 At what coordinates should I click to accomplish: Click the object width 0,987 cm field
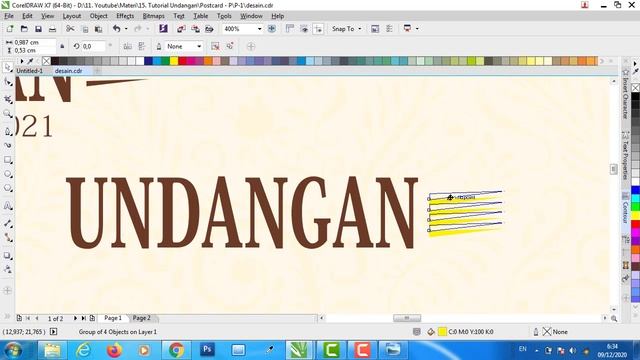coord(35,42)
